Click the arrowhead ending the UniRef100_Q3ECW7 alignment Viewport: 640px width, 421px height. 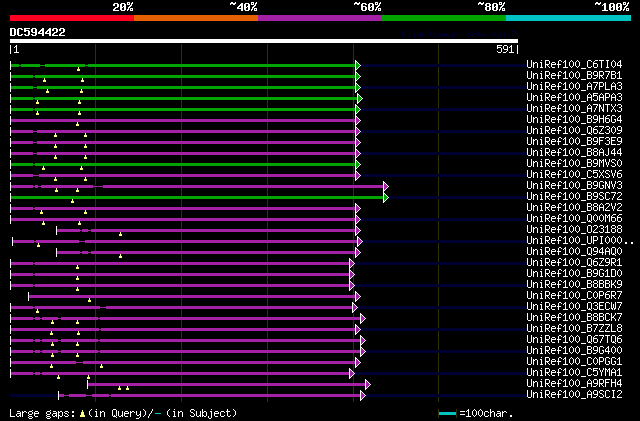(x=355, y=308)
